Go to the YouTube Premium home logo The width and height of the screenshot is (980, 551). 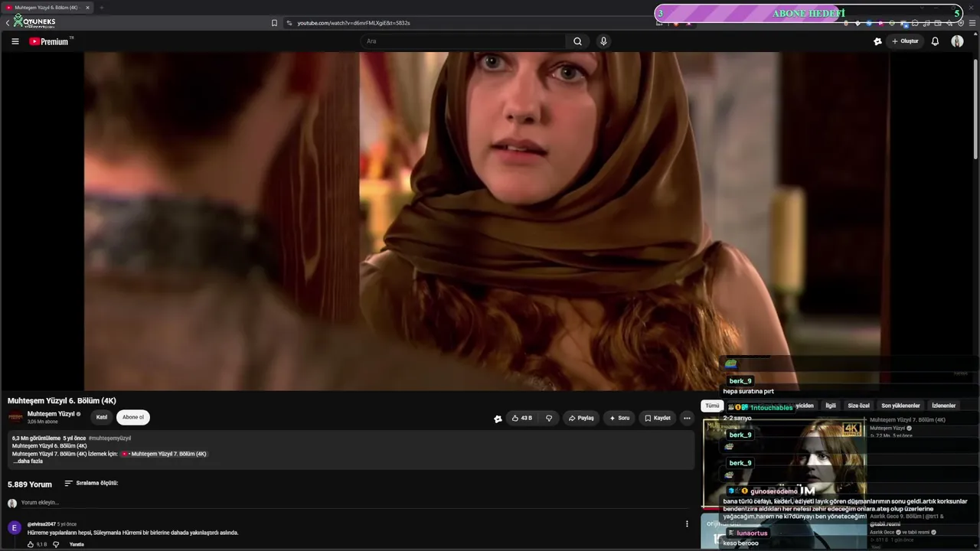point(51,41)
